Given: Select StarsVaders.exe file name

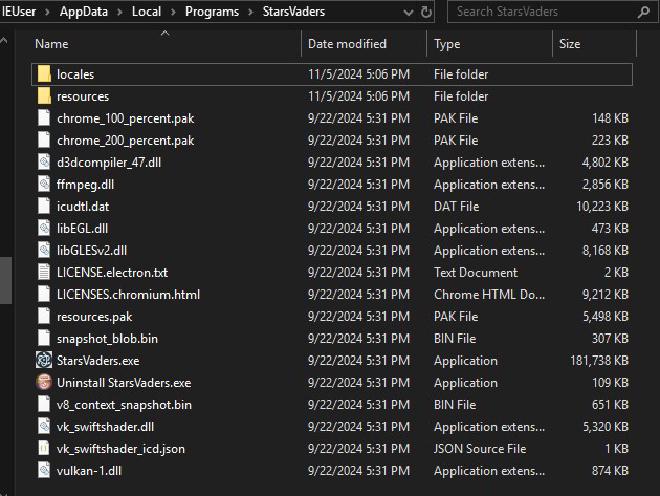Looking at the screenshot, I should (x=98, y=361).
